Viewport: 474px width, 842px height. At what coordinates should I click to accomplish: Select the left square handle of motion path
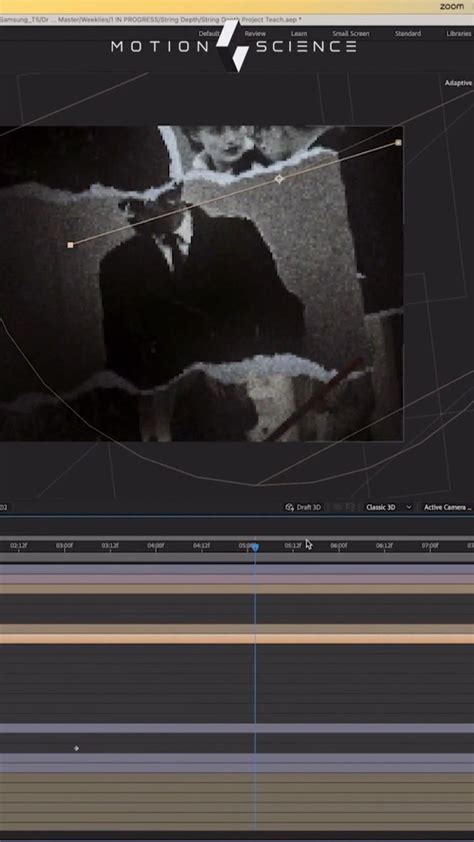click(x=70, y=245)
